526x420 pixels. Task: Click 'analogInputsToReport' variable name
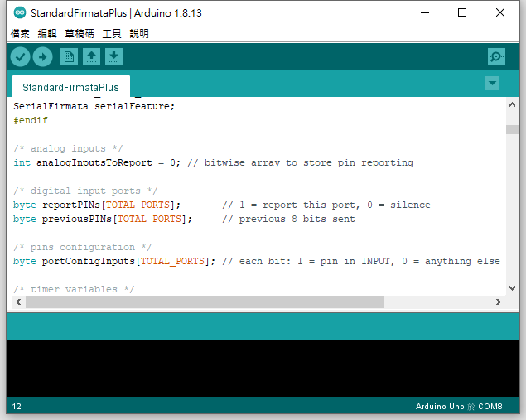pyautogui.click(x=94, y=162)
